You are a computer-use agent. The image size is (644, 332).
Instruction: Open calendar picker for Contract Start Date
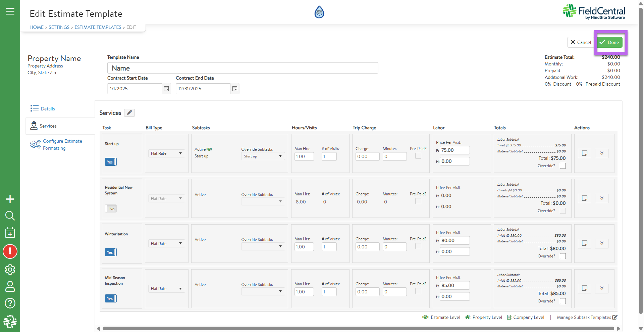(166, 89)
